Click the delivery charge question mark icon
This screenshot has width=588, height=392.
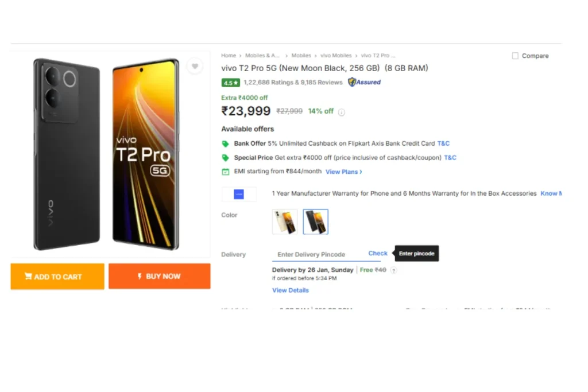[x=393, y=270]
